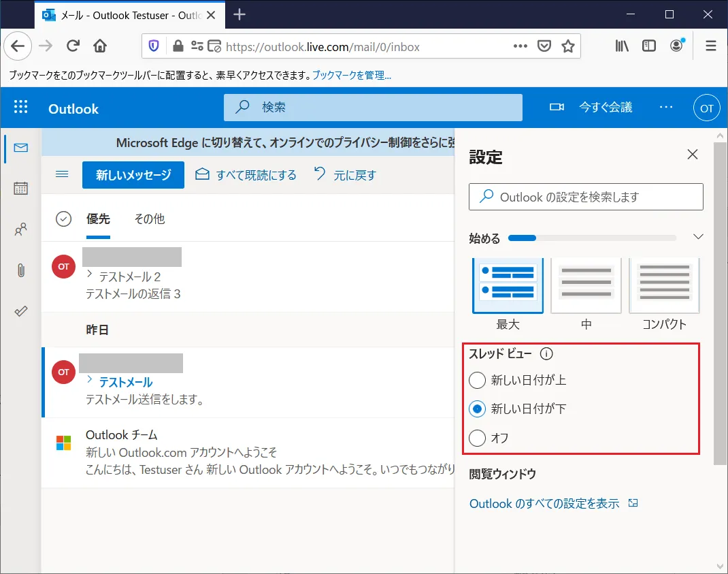Click the 閲覧ウィンドウ heading
The width and height of the screenshot is (728, 574).
point(502,474)
